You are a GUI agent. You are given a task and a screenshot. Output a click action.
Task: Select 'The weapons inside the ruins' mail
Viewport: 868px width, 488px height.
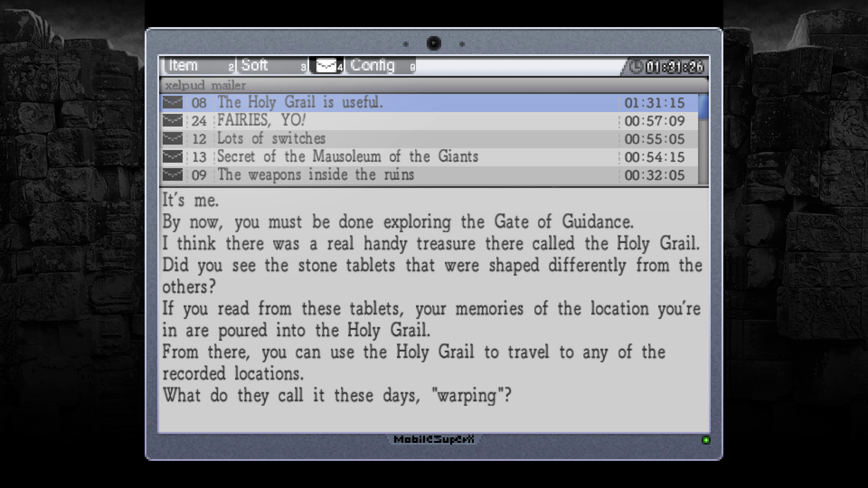(x=316, y=175)
